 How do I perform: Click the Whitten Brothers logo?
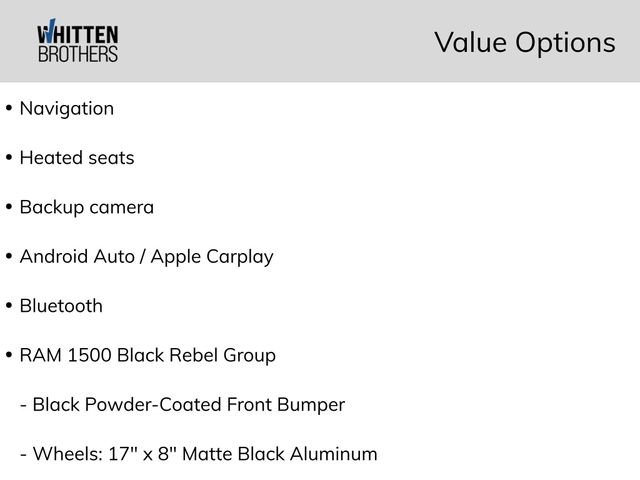pyautogui.click(x=77, y=42)
